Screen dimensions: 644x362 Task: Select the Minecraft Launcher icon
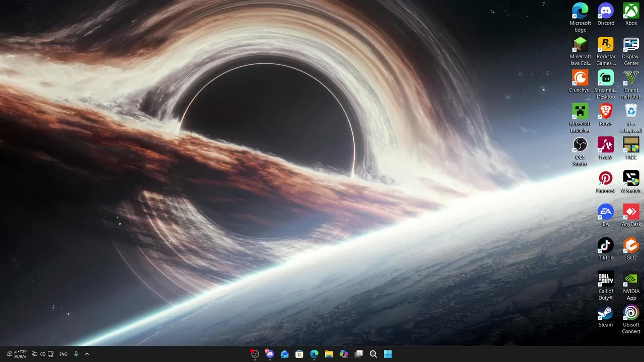point(580,118)
